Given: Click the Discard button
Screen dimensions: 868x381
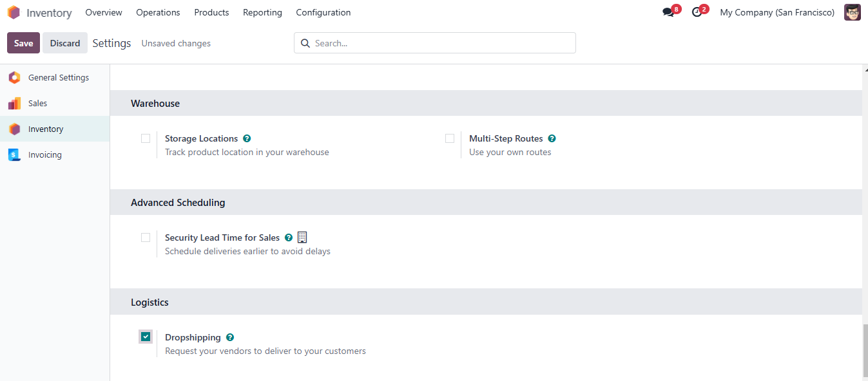Looking at the screenshot, I should (x=64, y=42).
